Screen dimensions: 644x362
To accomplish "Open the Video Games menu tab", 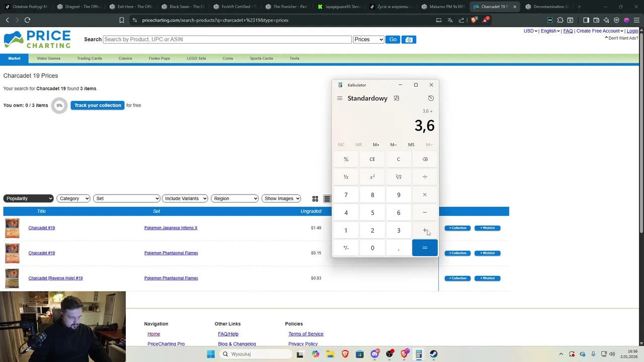I will coord(49,58).
